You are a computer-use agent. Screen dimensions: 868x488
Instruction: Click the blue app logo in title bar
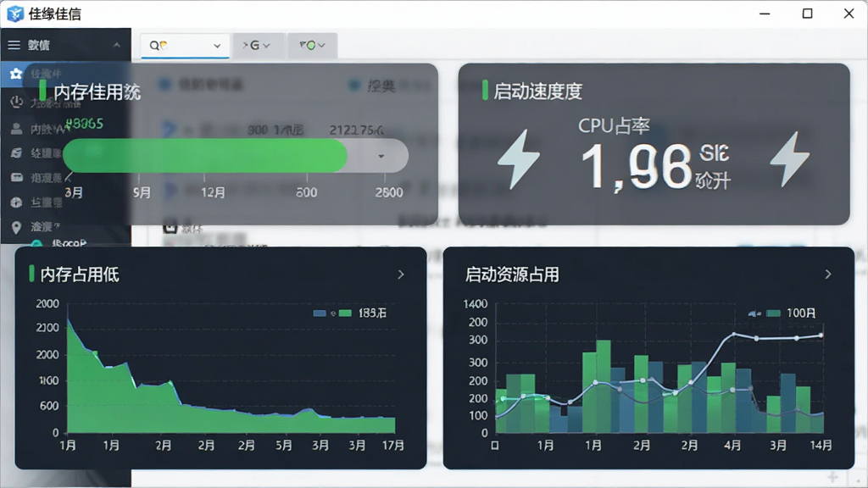tap(15, 14)
